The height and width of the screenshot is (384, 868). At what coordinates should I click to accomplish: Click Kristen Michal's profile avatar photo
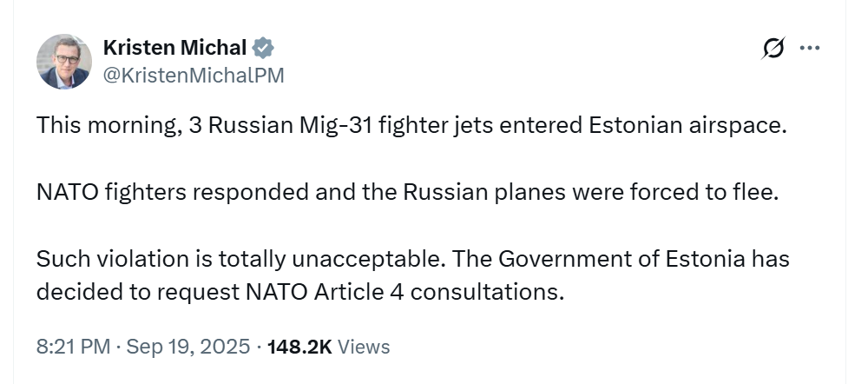[x=64, y=62]
